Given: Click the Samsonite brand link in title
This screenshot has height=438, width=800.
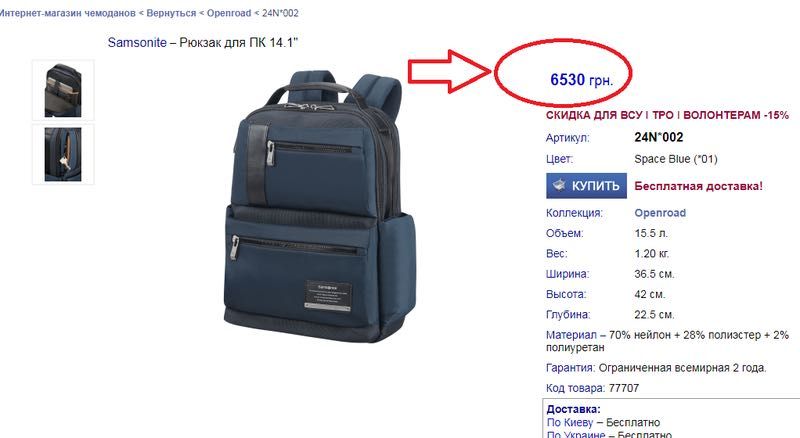Looking at the screenshot, I should [137, 42].
